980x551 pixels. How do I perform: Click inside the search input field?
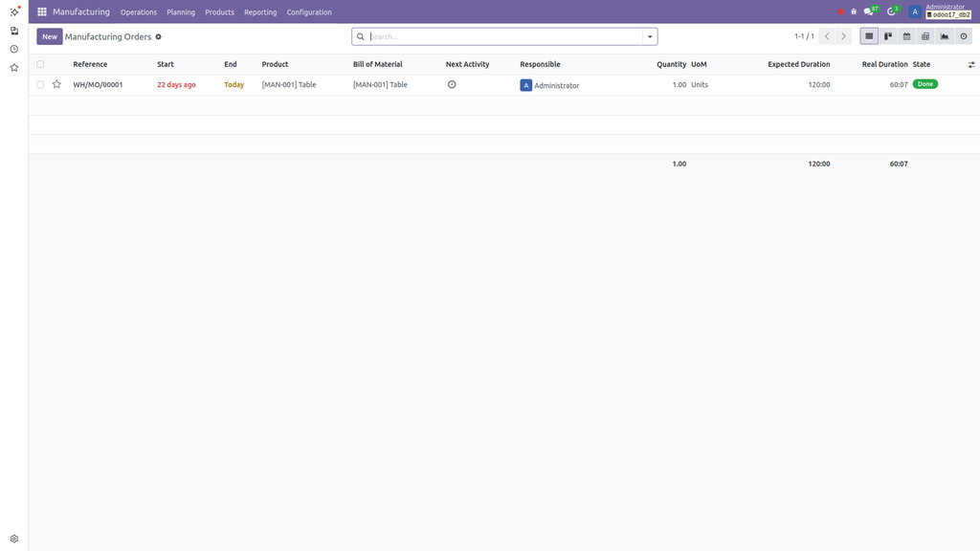479,35
